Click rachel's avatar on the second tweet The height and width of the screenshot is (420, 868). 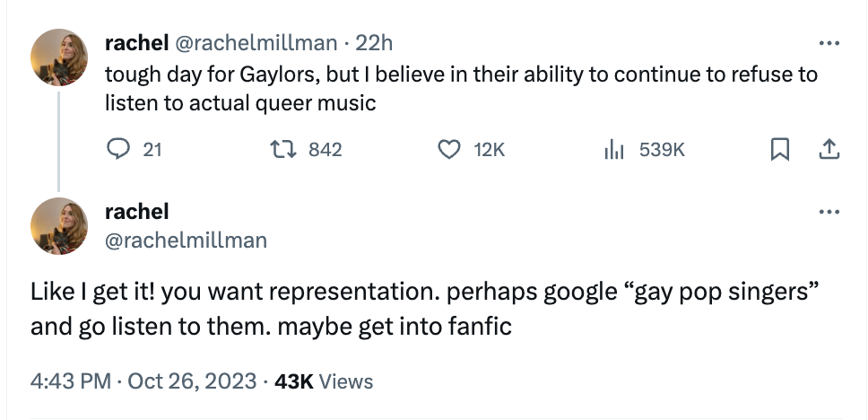coord(59,226)
